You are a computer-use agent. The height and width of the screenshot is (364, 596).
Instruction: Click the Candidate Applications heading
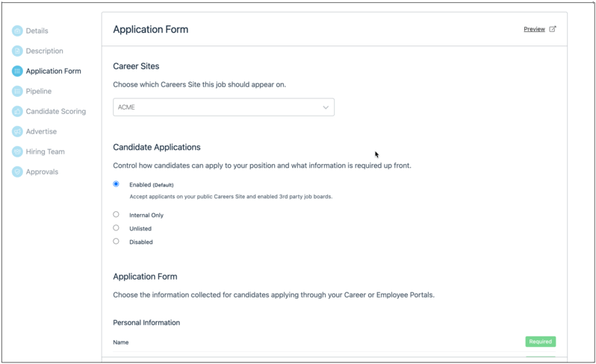pyautogui.click(x=157, y=147)
